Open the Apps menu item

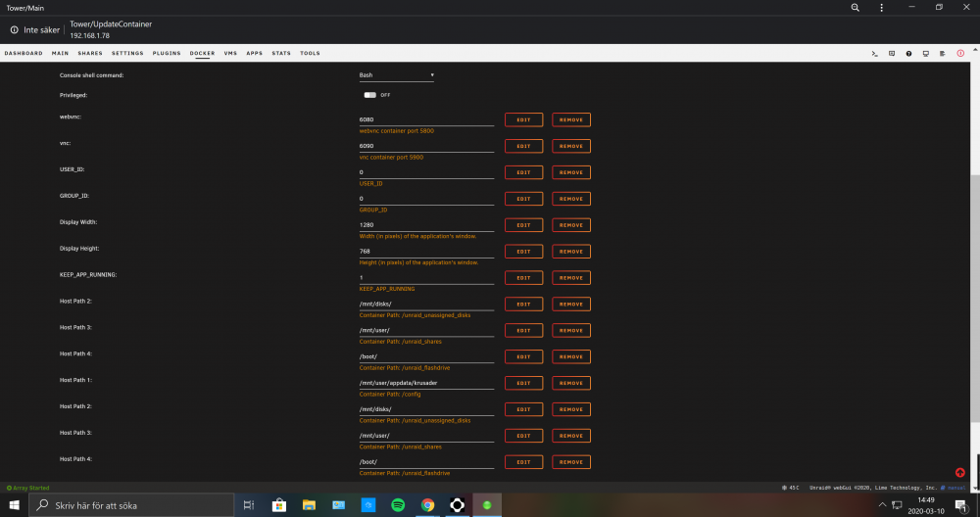[x=255, y=54]
